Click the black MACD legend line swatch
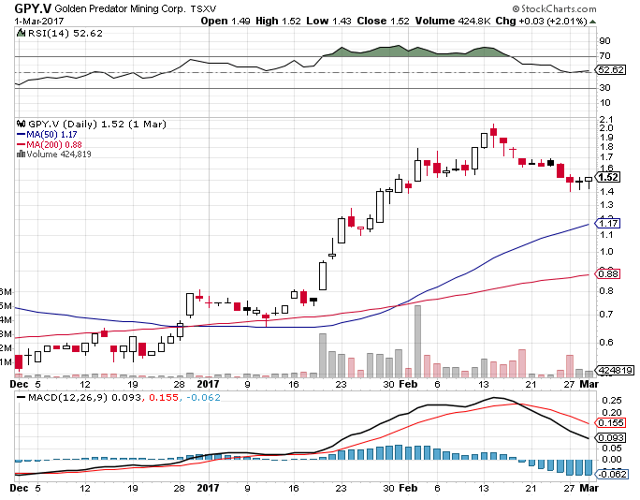This screenshot has height=500, width=640. click(21, 397)
